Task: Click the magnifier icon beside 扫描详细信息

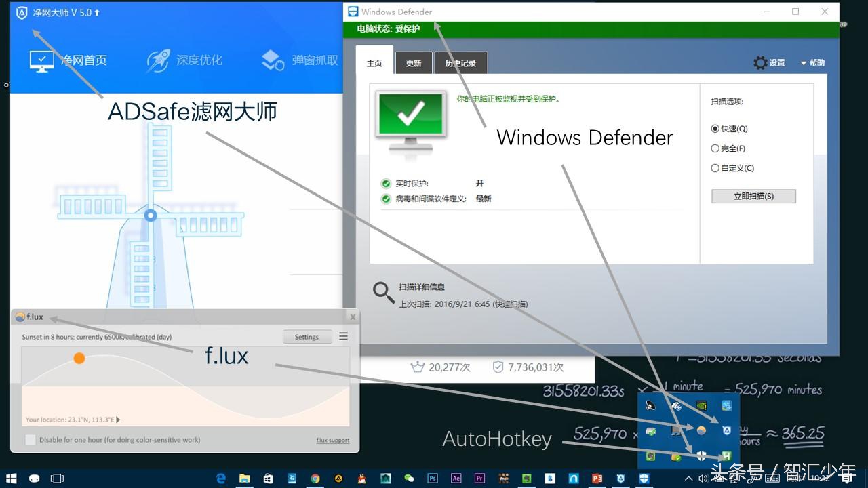Action: pos(384,292)
